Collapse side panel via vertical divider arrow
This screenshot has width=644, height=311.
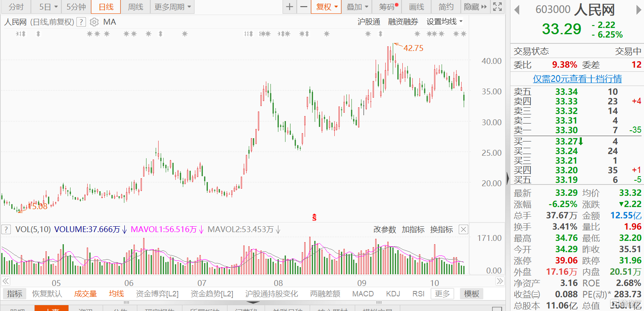point(508,178)
